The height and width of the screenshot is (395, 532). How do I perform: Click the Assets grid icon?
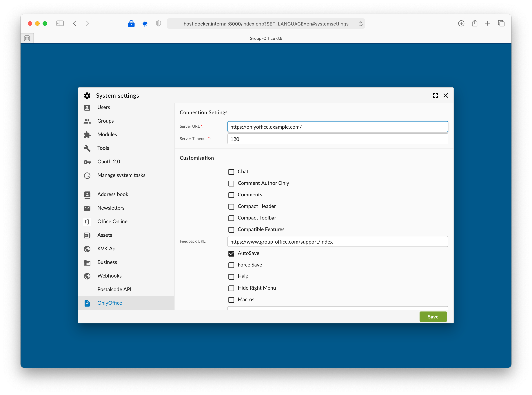click(x=87, y=235)
